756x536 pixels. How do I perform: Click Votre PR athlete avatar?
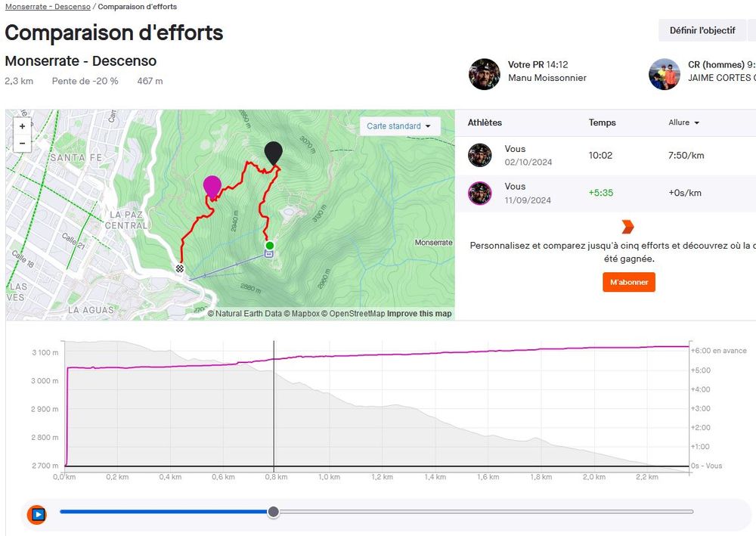tap(485, 74)
